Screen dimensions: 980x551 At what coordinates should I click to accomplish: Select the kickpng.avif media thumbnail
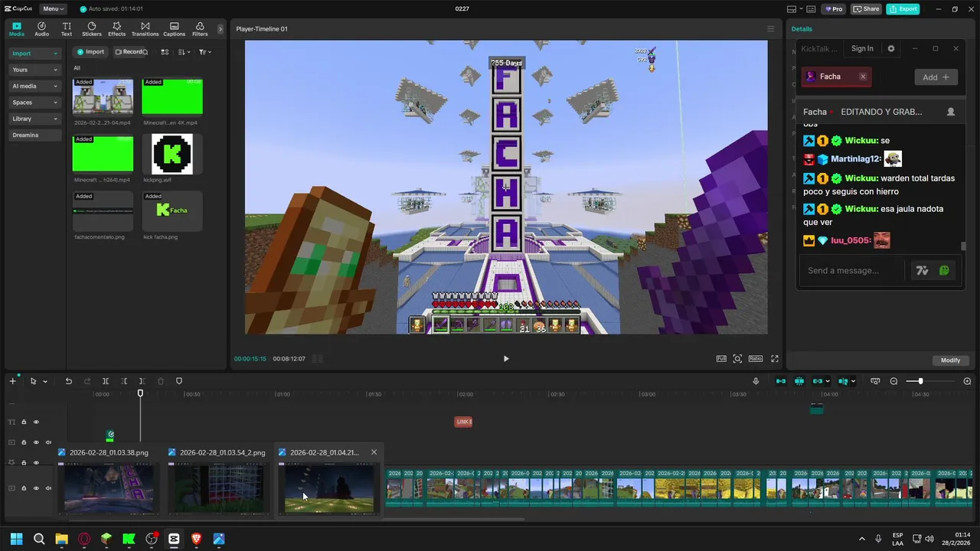[172, 154]
